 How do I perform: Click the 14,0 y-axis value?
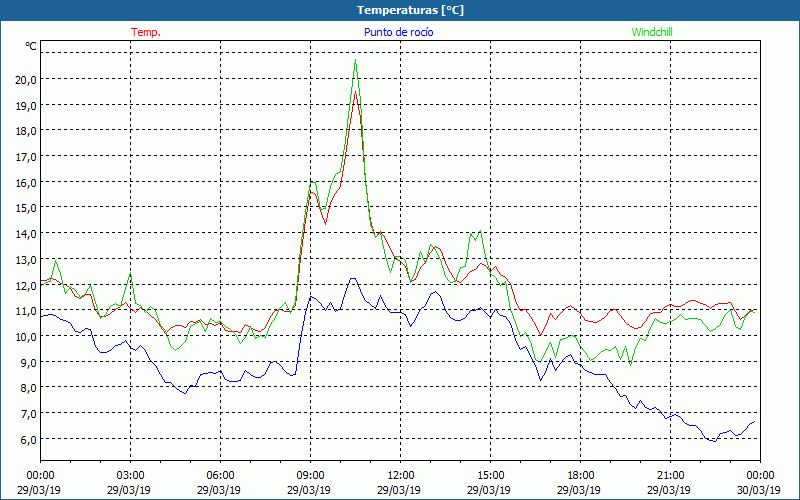point(26,234)
